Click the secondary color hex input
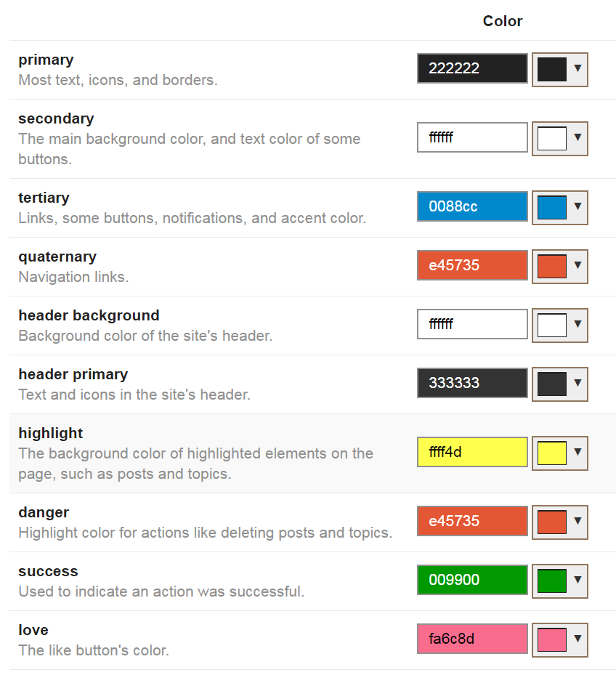This screenshot has height=691, width=616. (x=472, y=138)
